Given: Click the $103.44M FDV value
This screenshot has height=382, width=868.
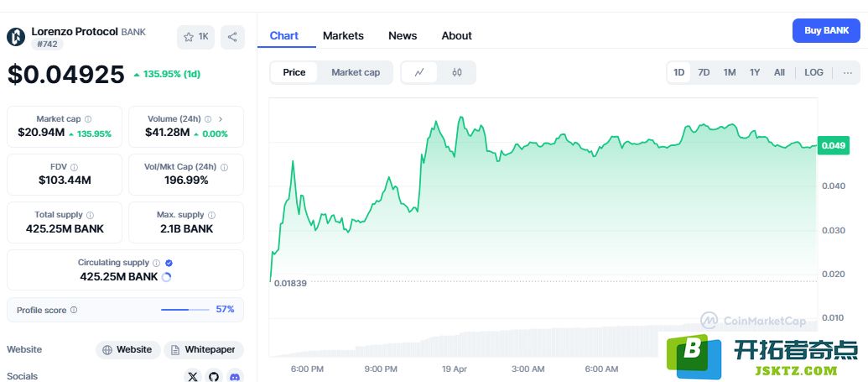Looking at the screenshot, I should 65,181.
